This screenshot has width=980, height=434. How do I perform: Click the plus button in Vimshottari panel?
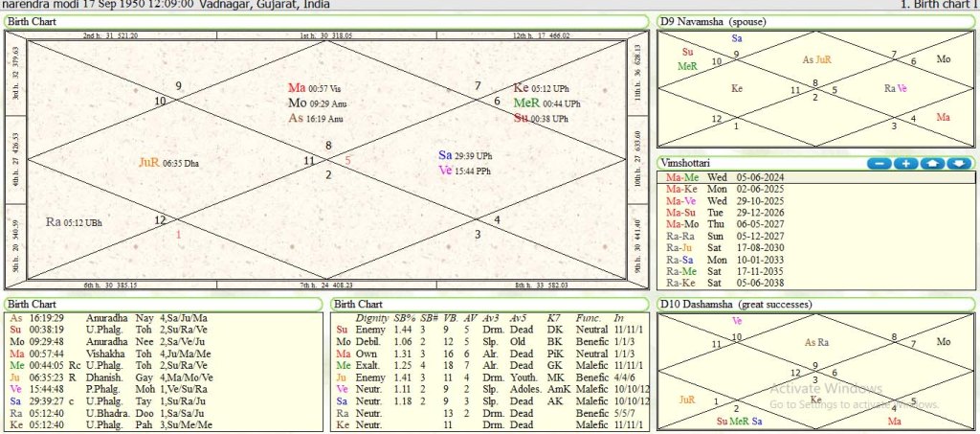pos(905,164)
